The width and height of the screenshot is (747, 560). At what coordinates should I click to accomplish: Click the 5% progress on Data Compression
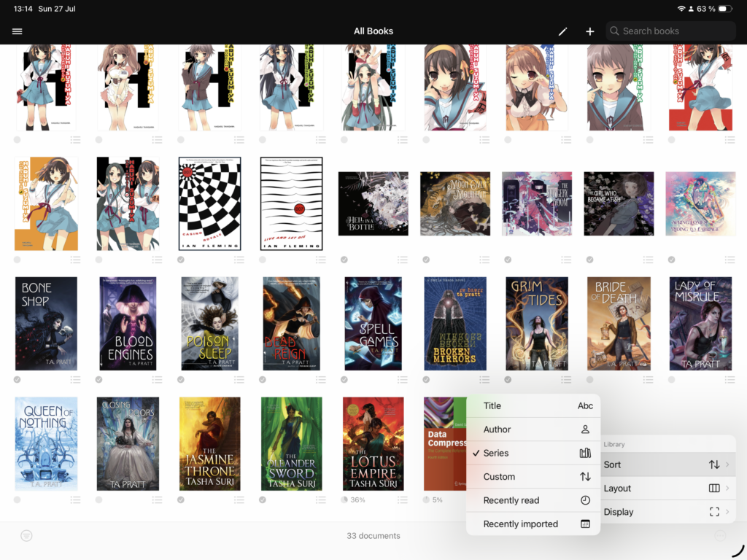click(433, 499)
